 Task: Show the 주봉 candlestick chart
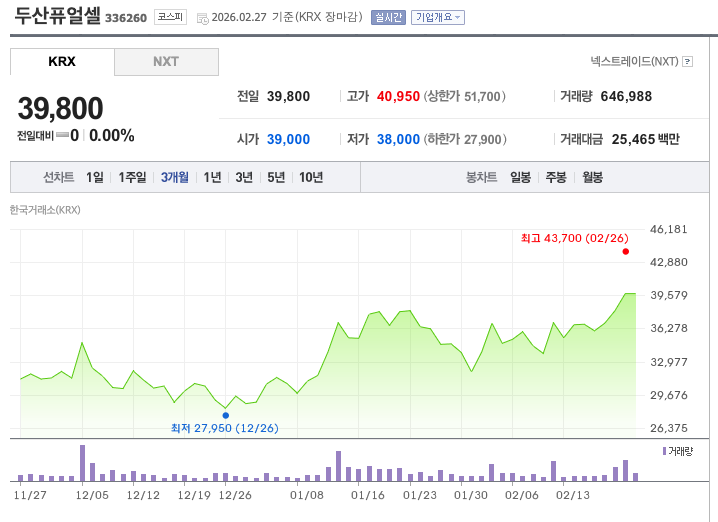pos(556,177)
